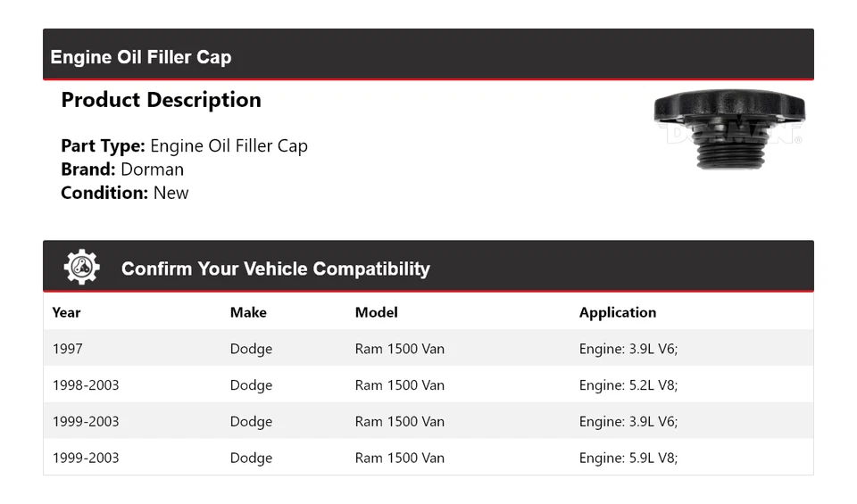Image resolution: width=857 pixels, height=504 pixels.
Task: Click the Model column header
Action: pyautogui.click(x=376, y=312)
